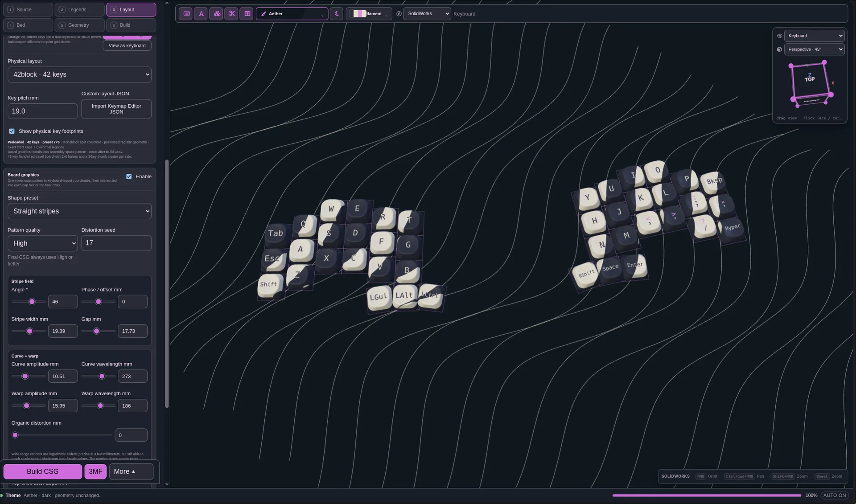Click the table grid toolbar icon
This screenshot has width=856, height=504.
coord(247,14)
